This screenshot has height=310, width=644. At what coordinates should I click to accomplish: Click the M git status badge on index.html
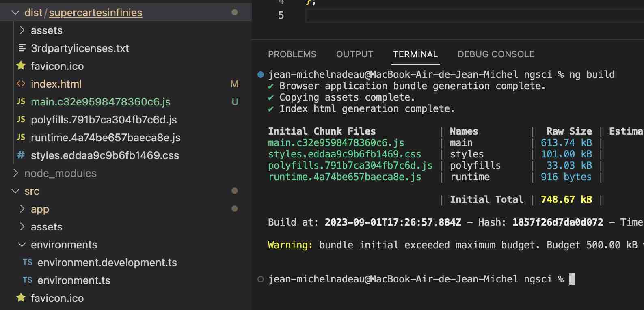click(x=234, y=84)
